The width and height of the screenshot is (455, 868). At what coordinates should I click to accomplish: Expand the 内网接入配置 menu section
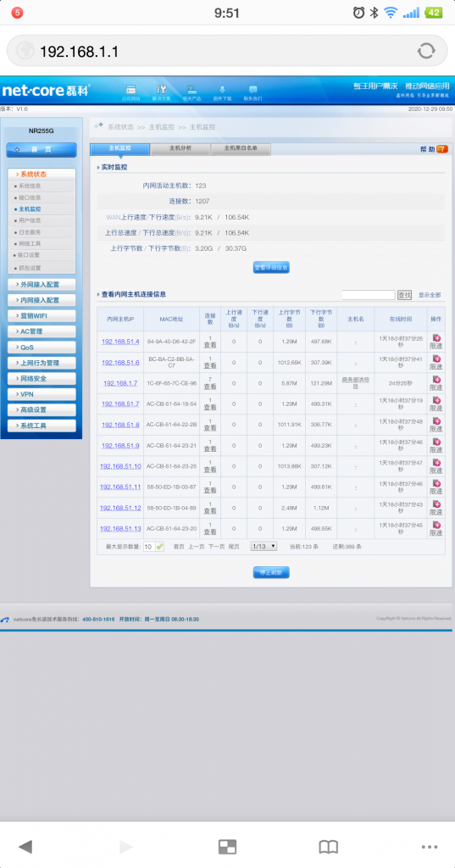coord(42,300)
